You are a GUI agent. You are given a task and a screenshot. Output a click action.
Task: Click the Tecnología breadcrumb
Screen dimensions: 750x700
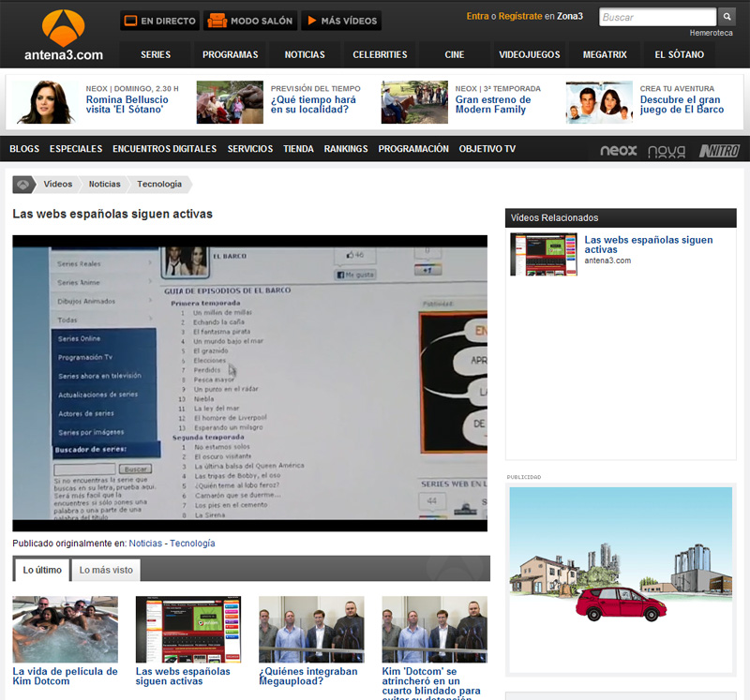pyautogui.click(x=159, y=184)
